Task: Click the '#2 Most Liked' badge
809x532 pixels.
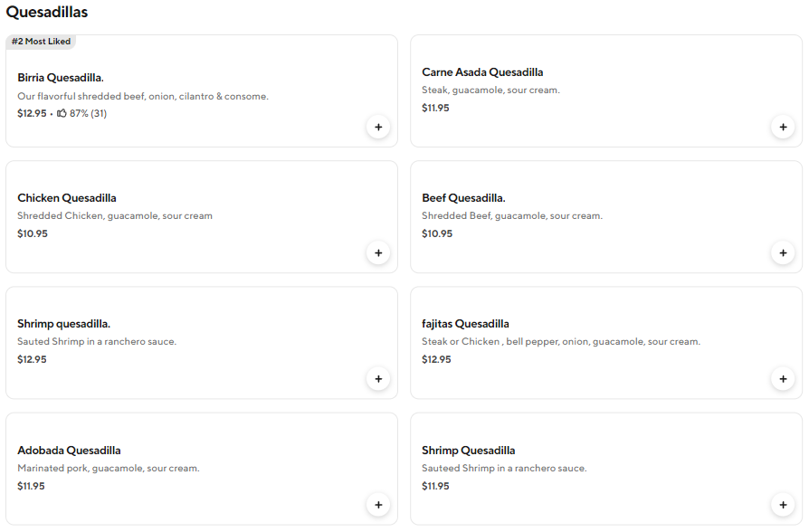Action: (x=41, y=42)
